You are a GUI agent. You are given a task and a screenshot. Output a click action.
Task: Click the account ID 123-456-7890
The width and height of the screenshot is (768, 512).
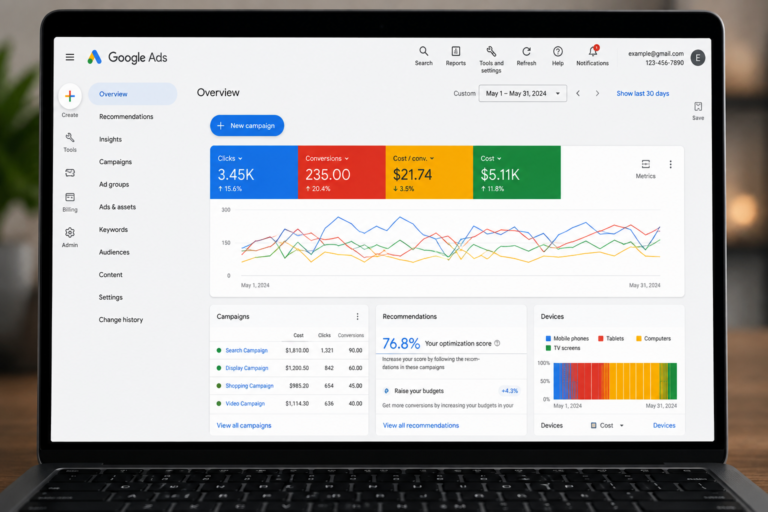coord(665,63)
